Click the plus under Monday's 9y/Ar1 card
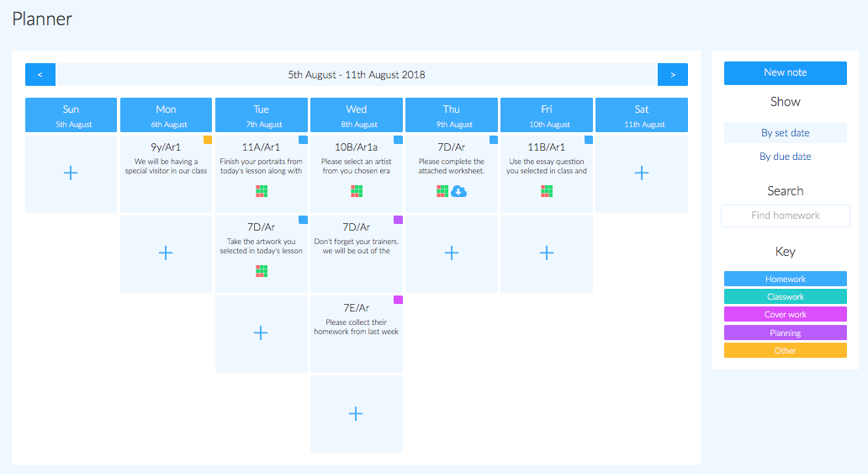Screen dimensions: 868x474 [x=166, y=253]
